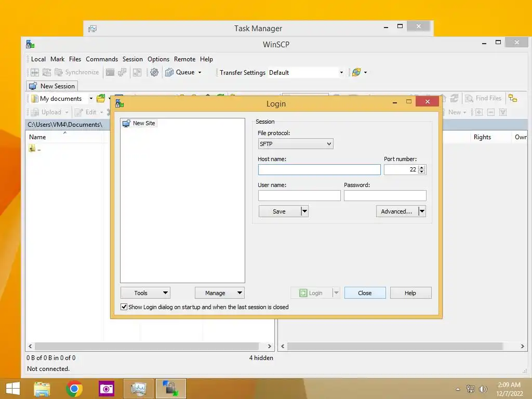Open the Files menu
The height and width of the screenshot is (399, 532).
click(75, 59)
